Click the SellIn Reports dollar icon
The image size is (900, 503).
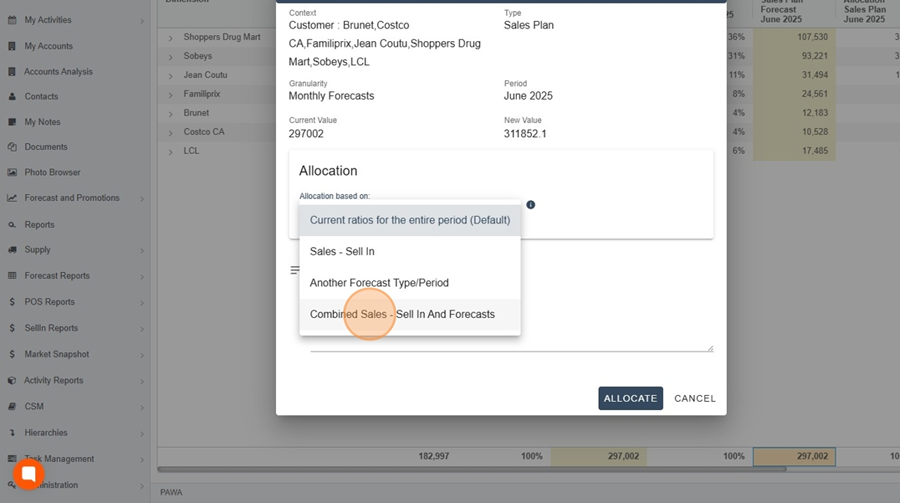(x=12, y=328)
